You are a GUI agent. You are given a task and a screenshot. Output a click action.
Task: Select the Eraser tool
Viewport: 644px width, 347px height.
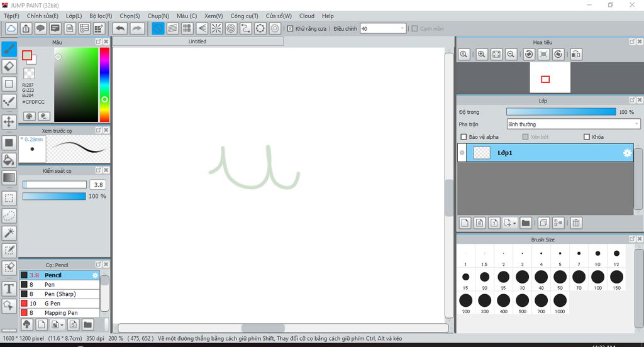(9, 66)
